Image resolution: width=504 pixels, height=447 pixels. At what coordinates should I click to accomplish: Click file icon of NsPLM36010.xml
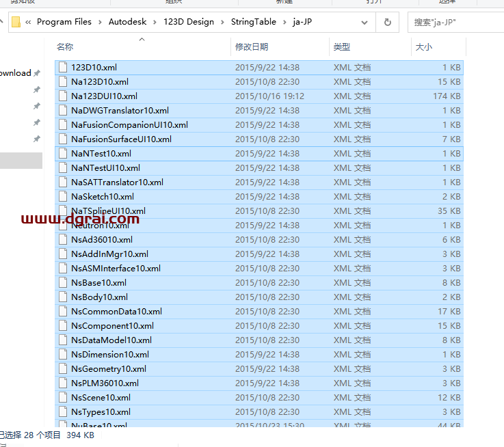click(63, 383)
